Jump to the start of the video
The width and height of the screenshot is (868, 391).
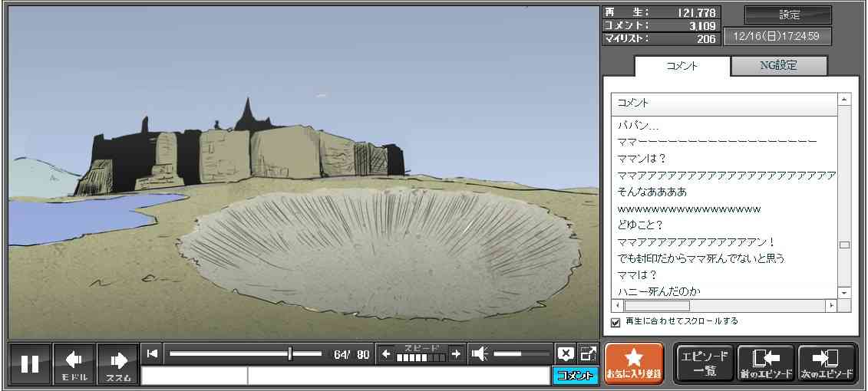pyautogui.click(x=152, y=353)
